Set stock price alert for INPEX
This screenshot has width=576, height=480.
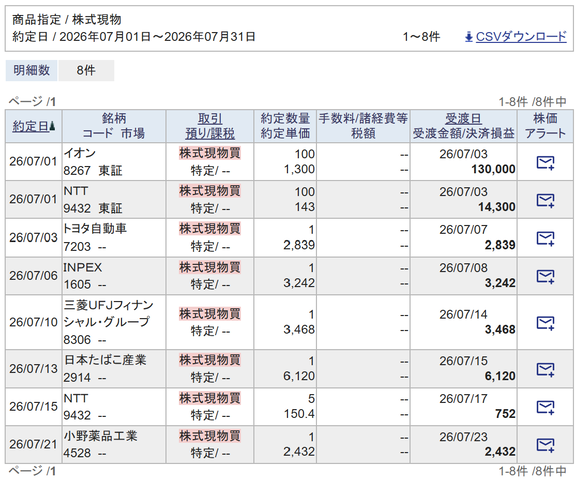pos(545,276)
